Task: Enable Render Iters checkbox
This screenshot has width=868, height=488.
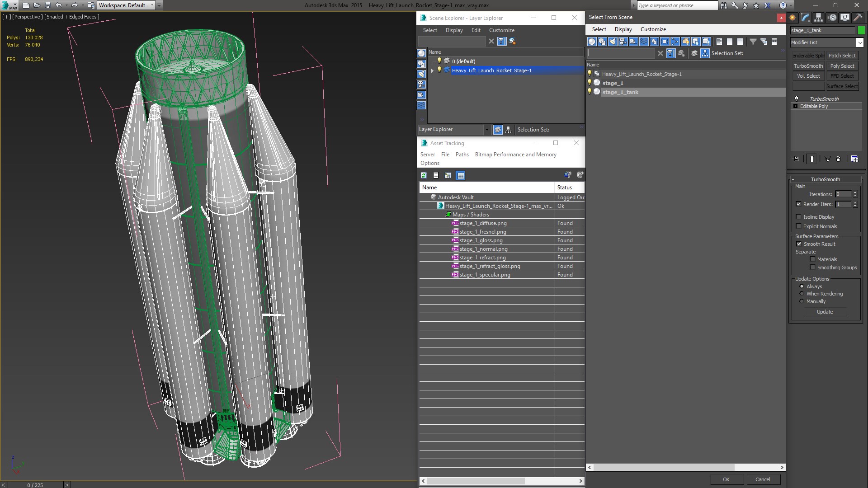Action: (x=798, y=204)
